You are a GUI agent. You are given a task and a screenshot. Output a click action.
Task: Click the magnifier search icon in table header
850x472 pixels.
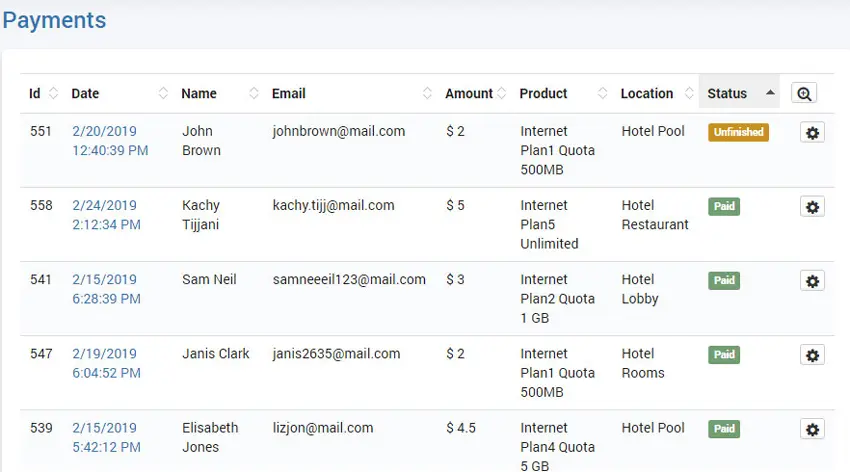point(804,93)
